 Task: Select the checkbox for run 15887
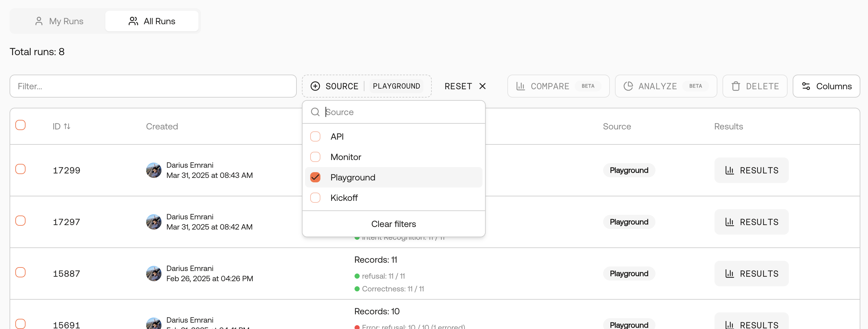click(20, 272)
